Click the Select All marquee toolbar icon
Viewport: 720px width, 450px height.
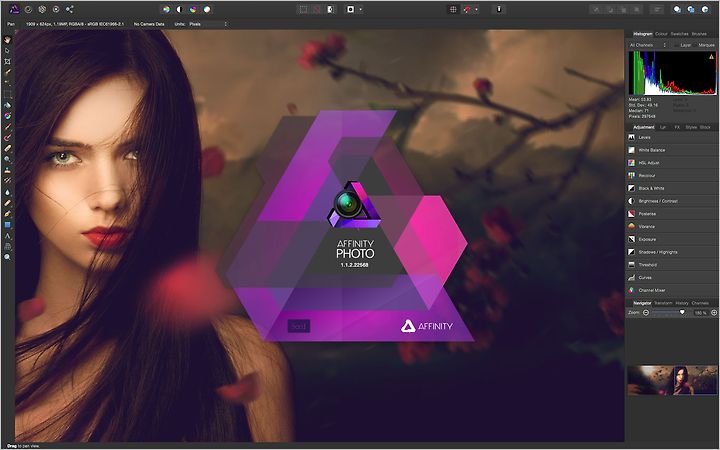click(304, 9)
